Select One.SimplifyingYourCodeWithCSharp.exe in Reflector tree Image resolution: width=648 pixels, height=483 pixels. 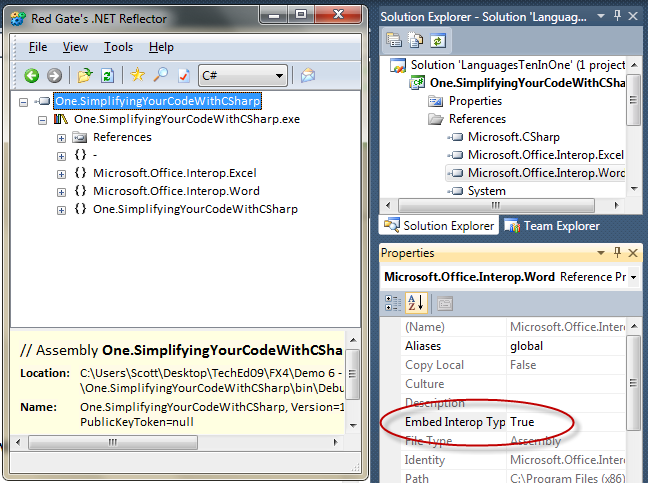tap(187, 119)
